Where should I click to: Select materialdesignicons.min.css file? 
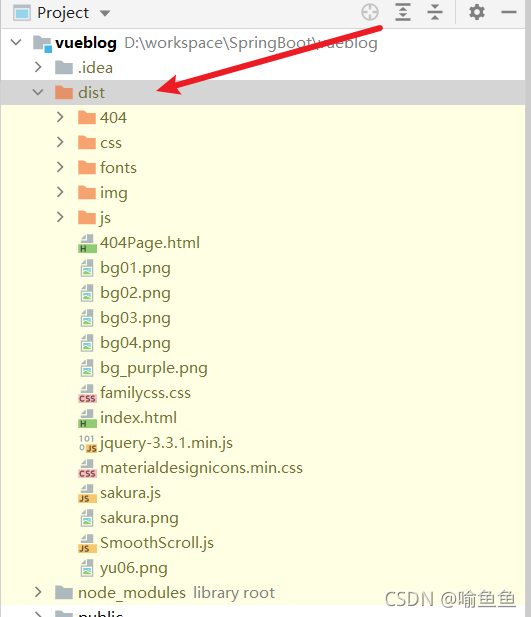click(x=201, y=468)
